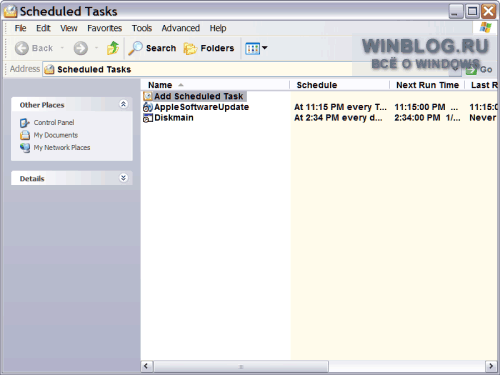Click the 'At 2:34 PM every d...' schedule cell

(x=338, y=118)
